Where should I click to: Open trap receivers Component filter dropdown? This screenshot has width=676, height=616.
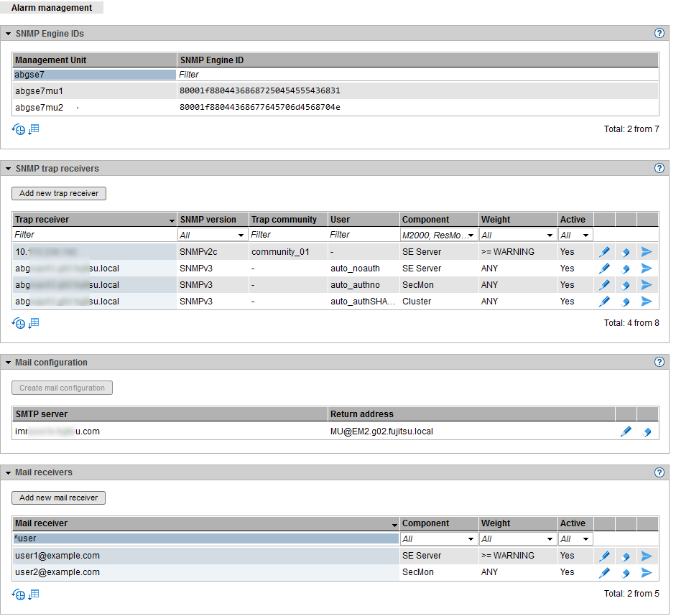click(x=438, y=235)
